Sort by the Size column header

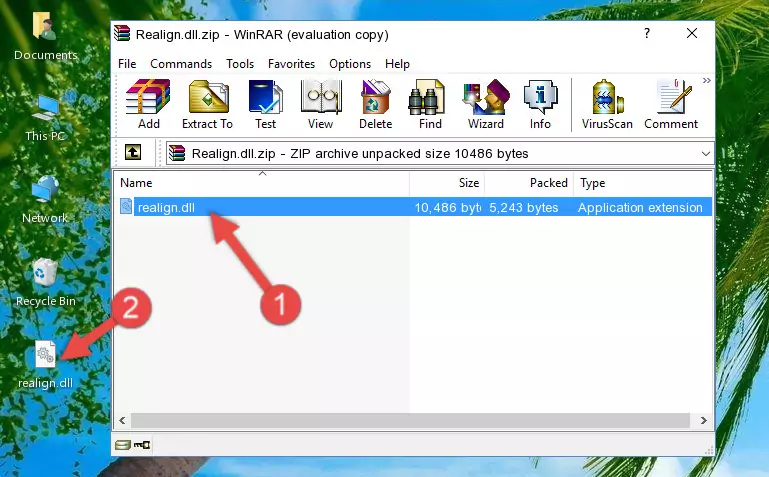[x=447, y=183]
